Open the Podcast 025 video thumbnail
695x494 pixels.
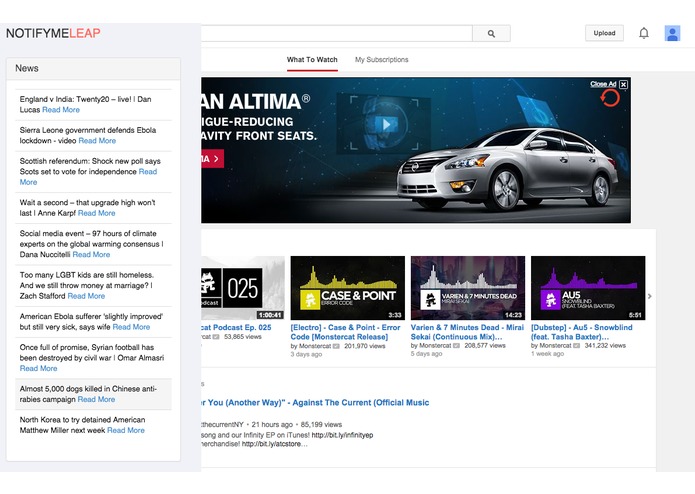pos(243,288)
